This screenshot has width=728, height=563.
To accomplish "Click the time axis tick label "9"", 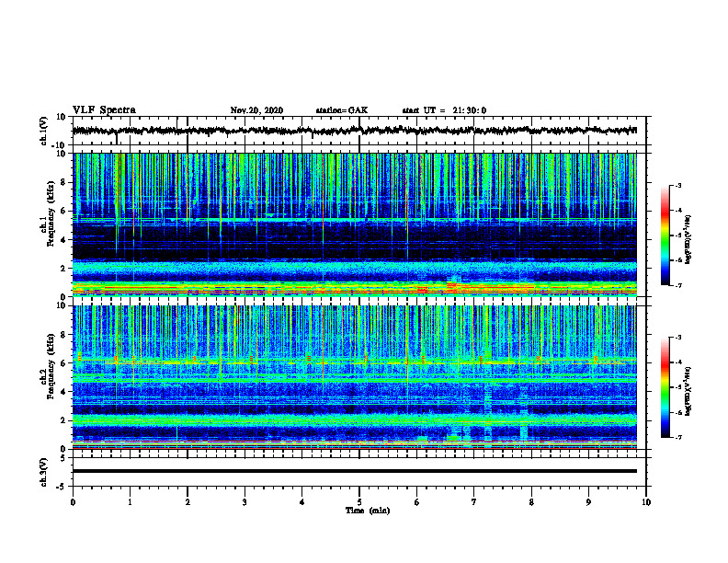I will tap(588, 502).
